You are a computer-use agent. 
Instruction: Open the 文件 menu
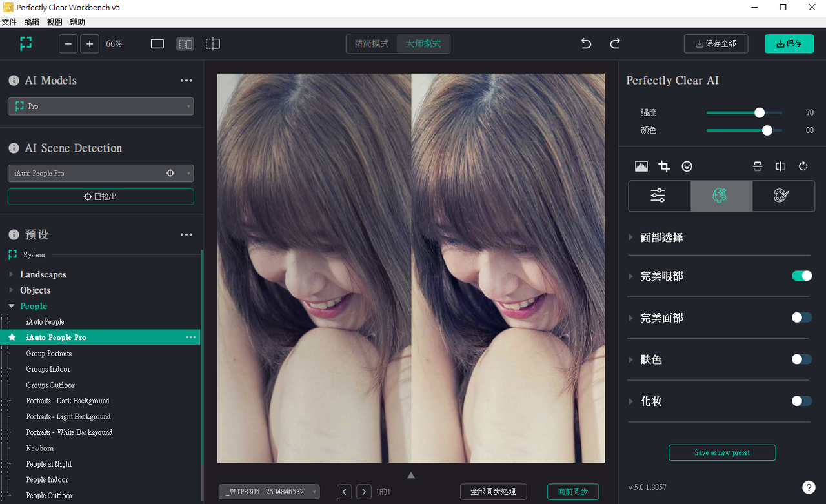(9, 22)
